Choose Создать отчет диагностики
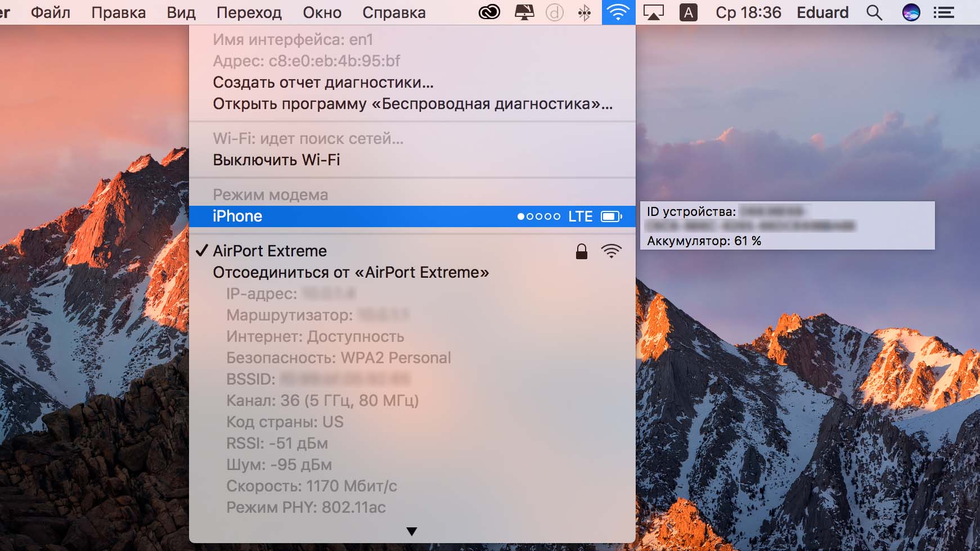The width and height of the screenshot is (980, 551). (412, 83)
